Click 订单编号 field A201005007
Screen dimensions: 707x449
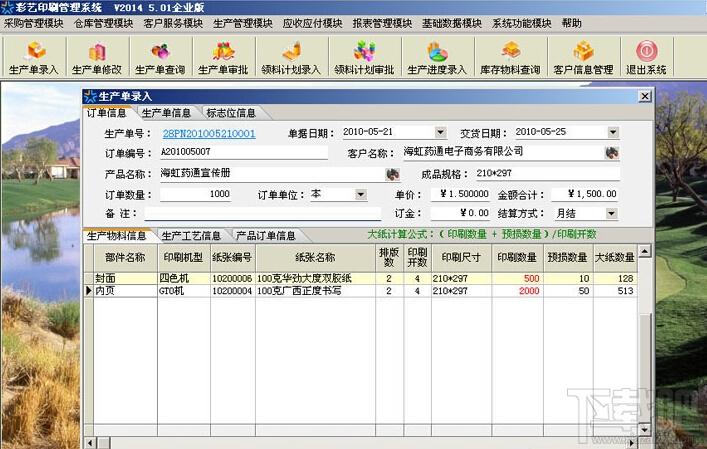(243, 152)
